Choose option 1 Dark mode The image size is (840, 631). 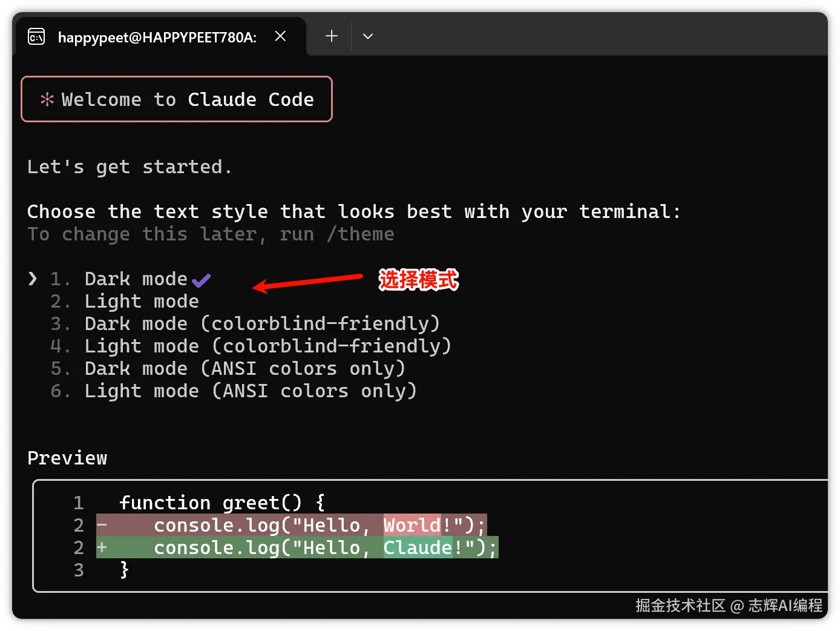[136, 279]
